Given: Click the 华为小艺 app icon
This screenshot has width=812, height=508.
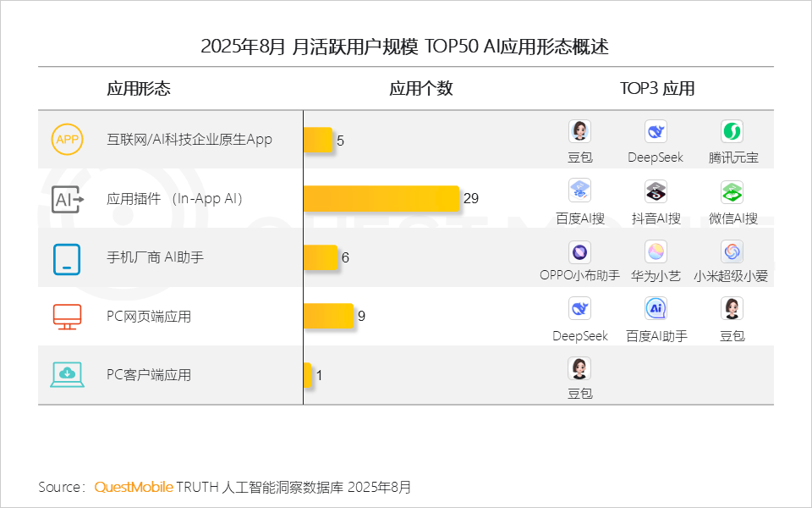Looking at the screenshot, I should (656, 251).
